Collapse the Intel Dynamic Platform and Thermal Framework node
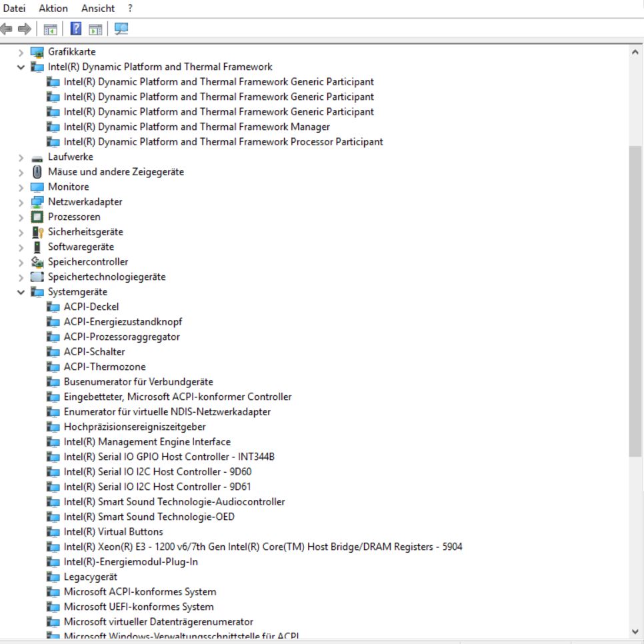Screen dimensions: 644x644 (21, 67)
